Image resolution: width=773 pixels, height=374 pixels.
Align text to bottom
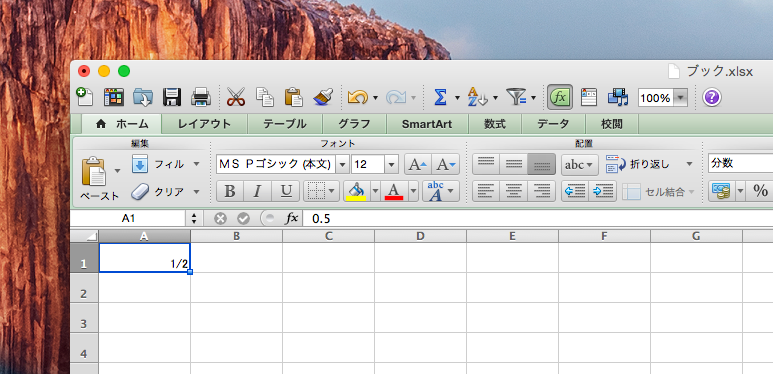point(541,164)
